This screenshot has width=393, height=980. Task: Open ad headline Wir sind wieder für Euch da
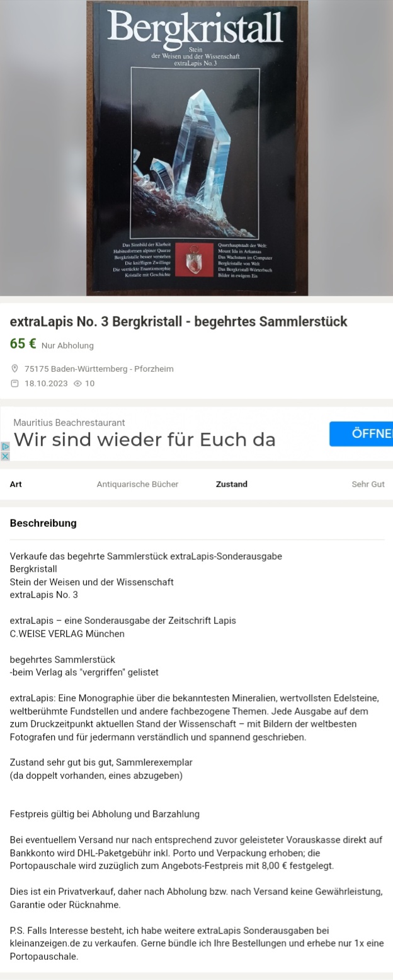click(x=145, y=439)
